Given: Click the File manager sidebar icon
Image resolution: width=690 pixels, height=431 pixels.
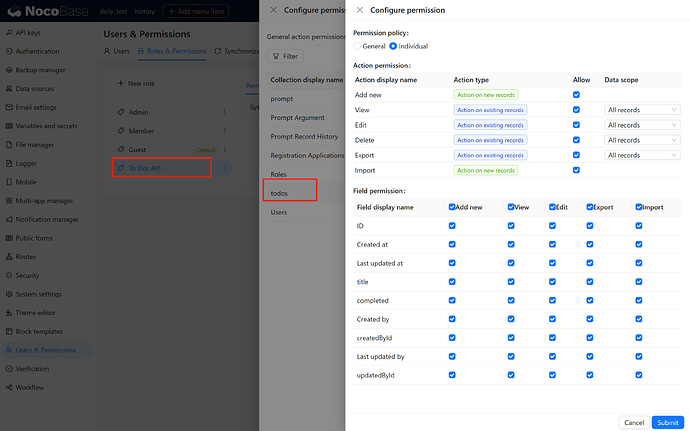Looking at the screenshot, I should click(x=9, y=144).
